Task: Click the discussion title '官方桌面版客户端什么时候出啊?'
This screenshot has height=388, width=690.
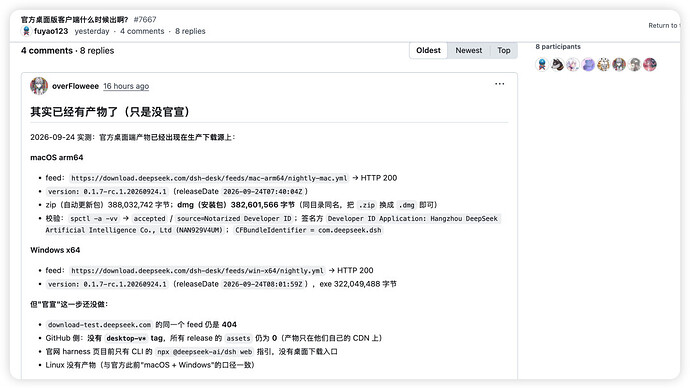Action: coord(74,19)
